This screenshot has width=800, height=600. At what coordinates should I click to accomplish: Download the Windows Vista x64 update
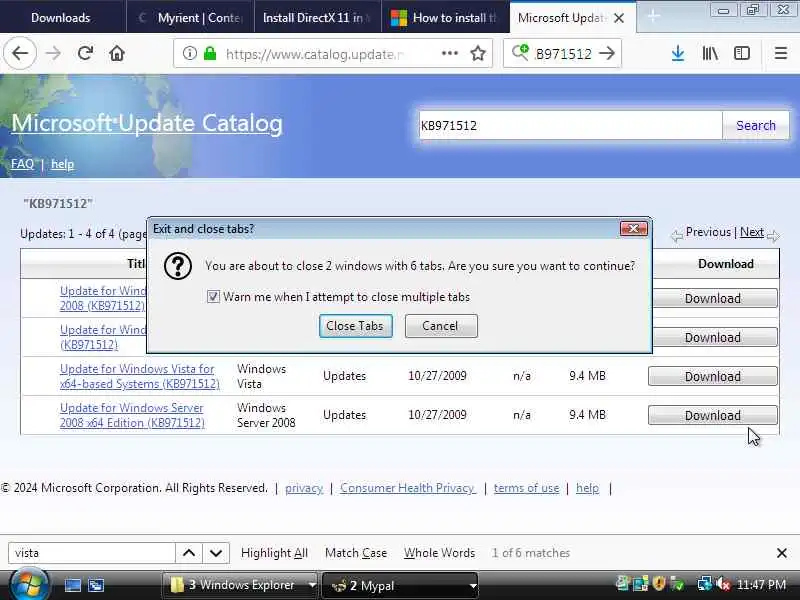(713, 377)
